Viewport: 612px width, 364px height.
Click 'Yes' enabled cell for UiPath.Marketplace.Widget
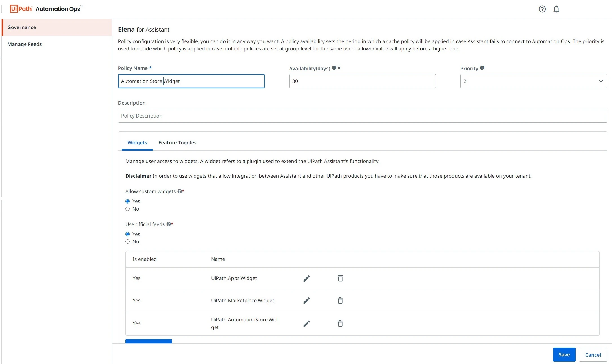point(136,301)
